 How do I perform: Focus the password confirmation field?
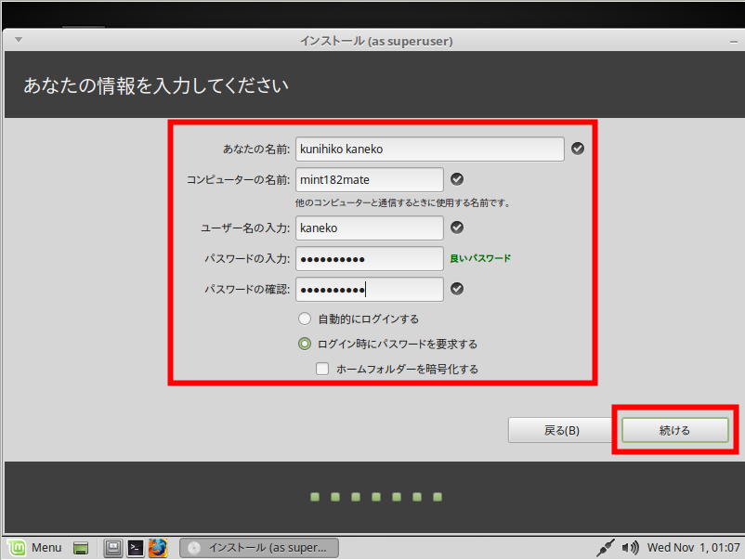click(369, 289)
